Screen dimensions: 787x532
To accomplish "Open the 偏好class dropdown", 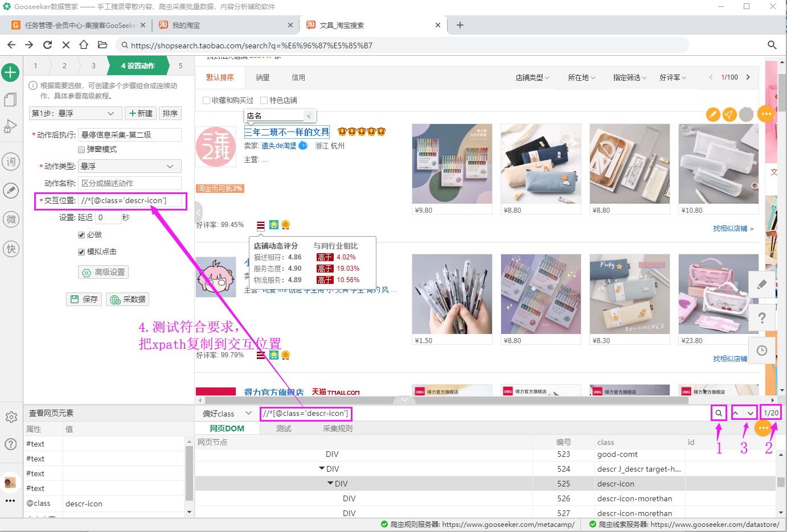I will click(x=227, y=414).
